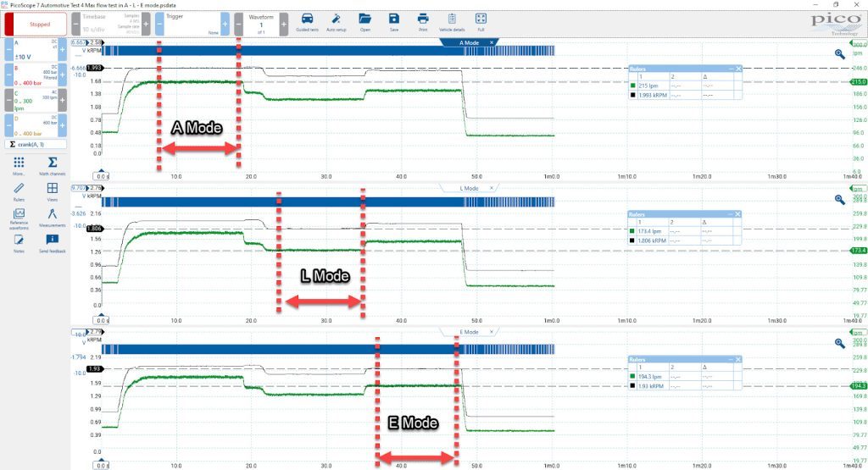Open Channel A ±10 V settings
This screenshot has height=470, width=868.
[36, 50]
